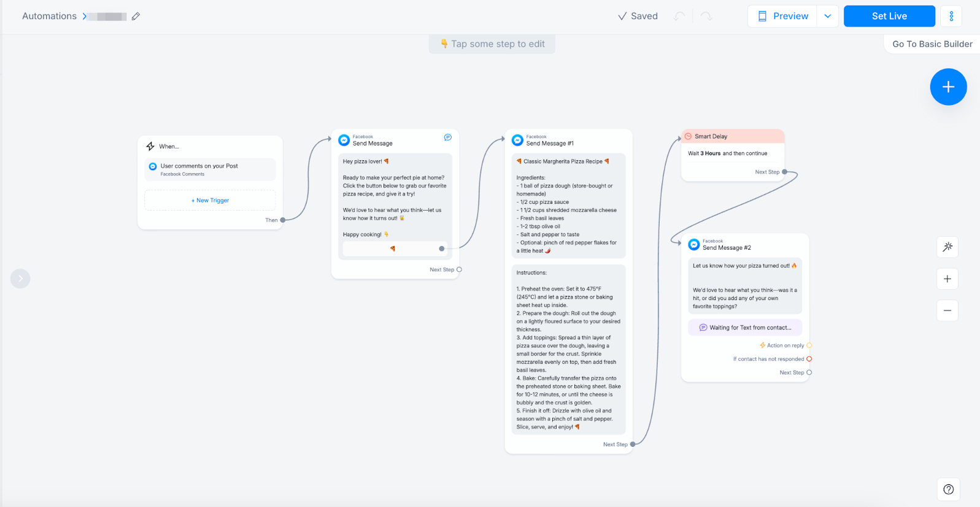Click the auto-arrange magic wand icon

[947, 247]
